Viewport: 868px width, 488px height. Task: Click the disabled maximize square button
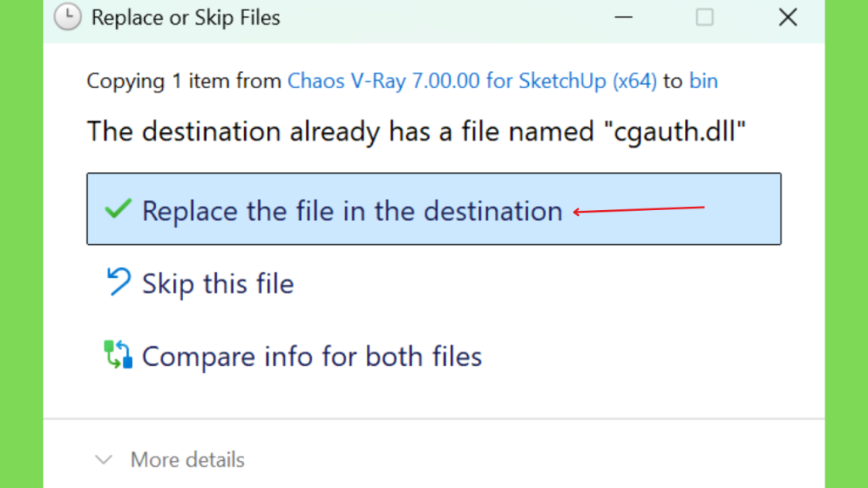point(704,17)
